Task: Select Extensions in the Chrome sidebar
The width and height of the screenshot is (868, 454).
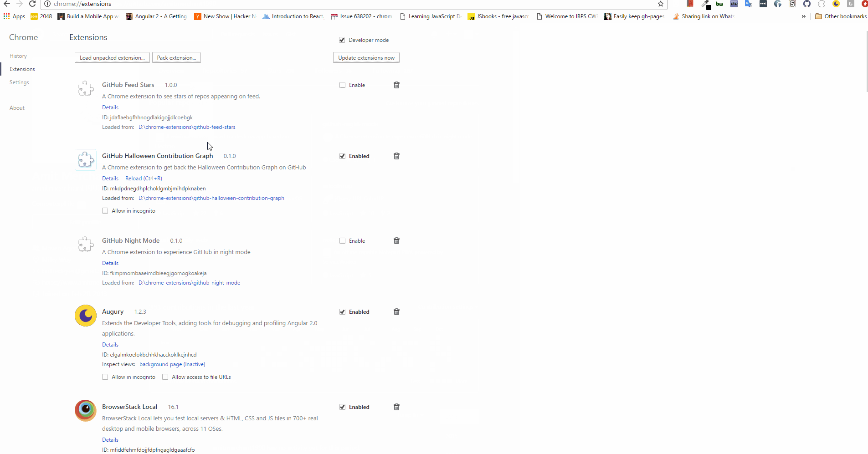Action: [22, 69]
